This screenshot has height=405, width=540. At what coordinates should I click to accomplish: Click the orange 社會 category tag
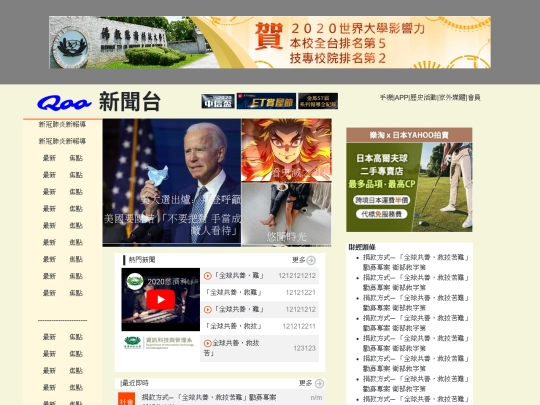coord(126,399)
